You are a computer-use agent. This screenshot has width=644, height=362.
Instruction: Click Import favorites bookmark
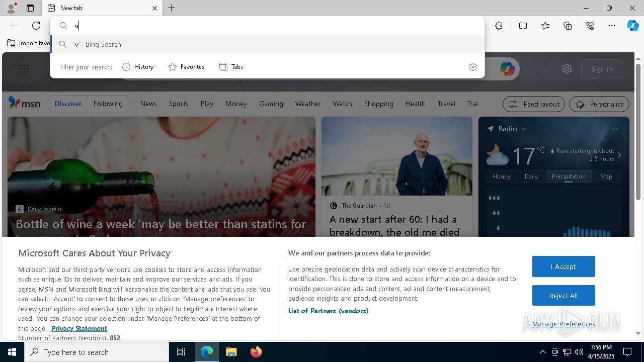pyautogui.click(x=29, y=43)
